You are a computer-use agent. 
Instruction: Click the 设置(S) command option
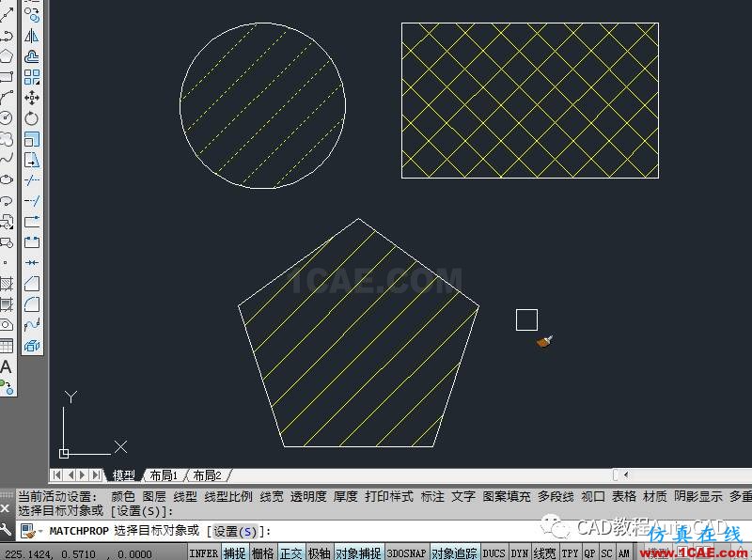pyautogui.click(x=235, y=532)
